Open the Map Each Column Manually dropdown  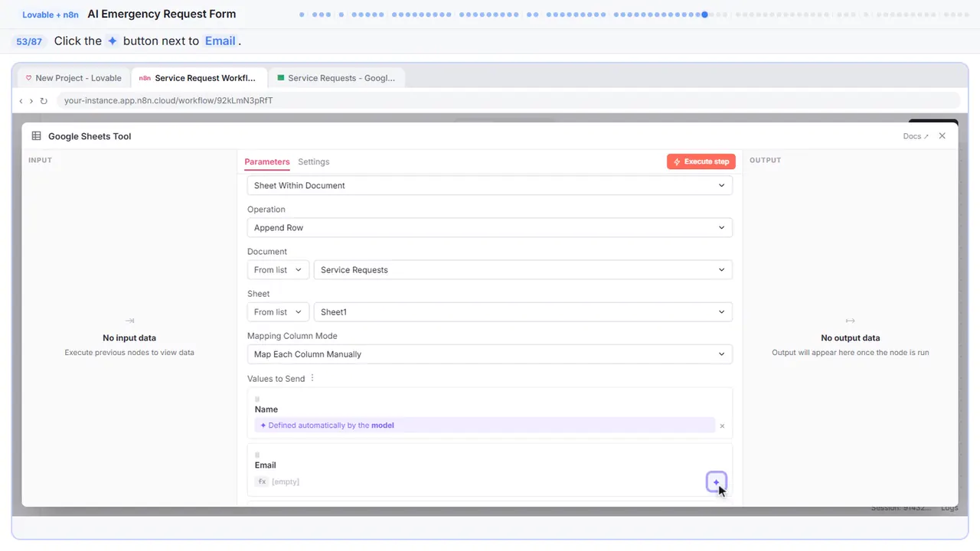pyautogui.click(x=490, y=354)
